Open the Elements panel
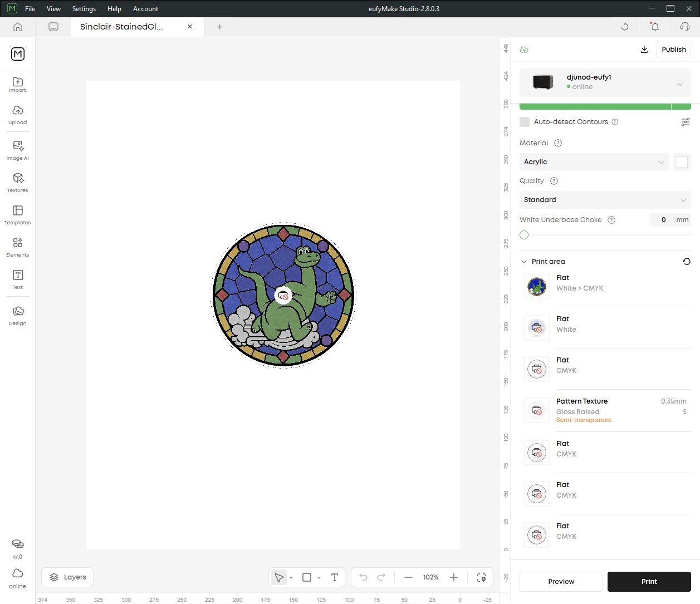The width and height of the screenshot is (700, 604). point(17,247)
